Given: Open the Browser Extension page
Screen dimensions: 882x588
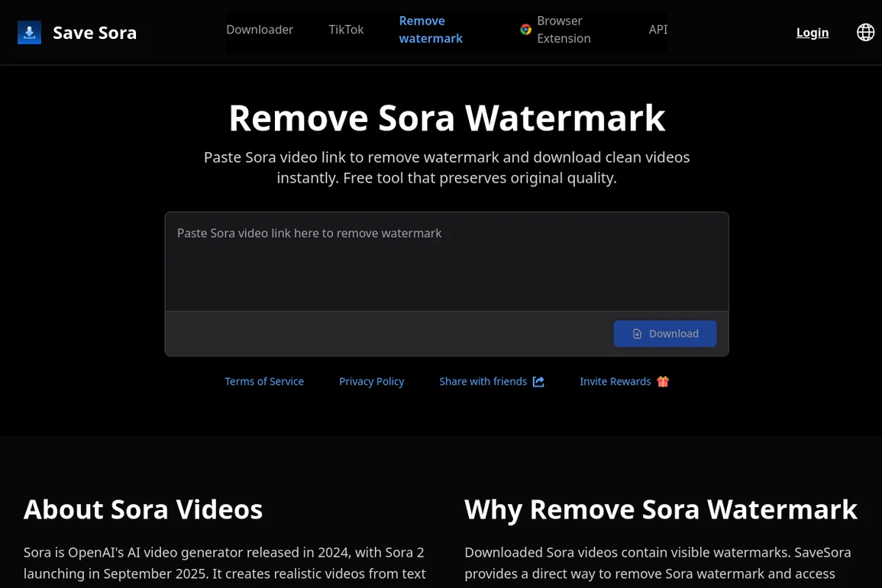Looking at the screenshot, I should pos(564,30).
